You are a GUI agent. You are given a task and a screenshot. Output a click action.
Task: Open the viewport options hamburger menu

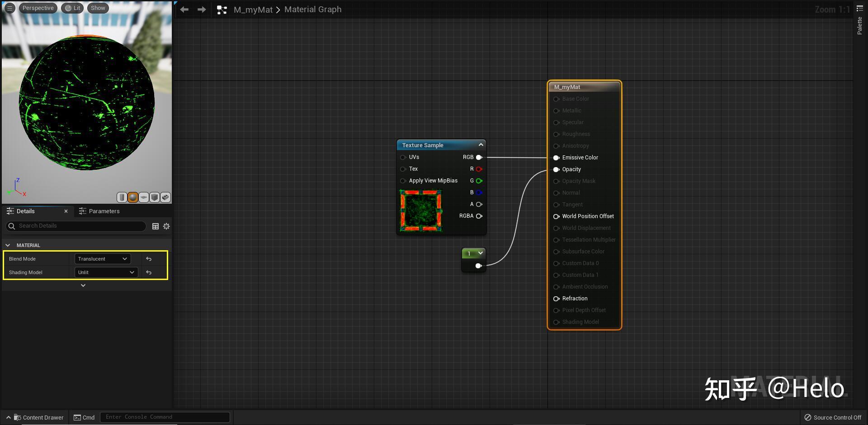pyautogui.click(x=9, y=8)
